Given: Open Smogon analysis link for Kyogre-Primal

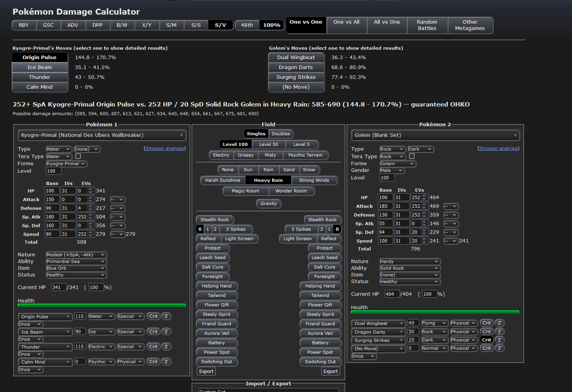Looking at the screenshot, I should click(164, 148).
